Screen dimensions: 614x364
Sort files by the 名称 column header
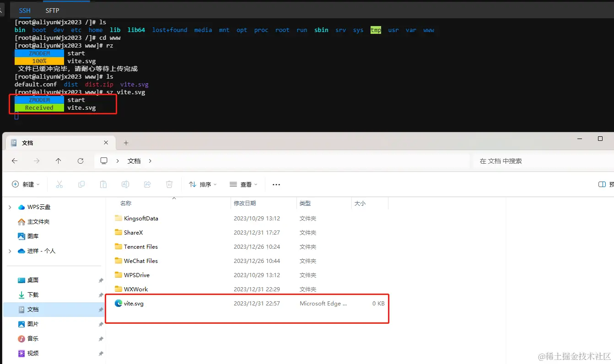click(126, 203)
